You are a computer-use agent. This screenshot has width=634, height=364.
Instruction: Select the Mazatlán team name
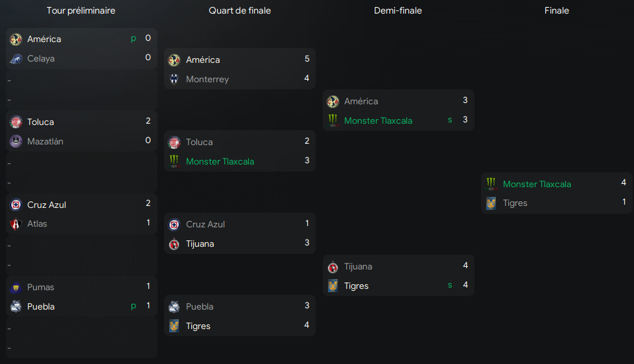[x=45, y=141]
